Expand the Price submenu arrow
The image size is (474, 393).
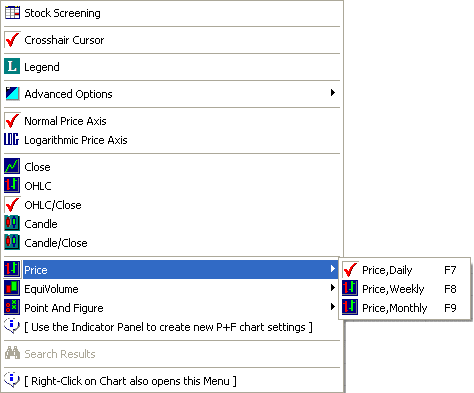click(x=332, y=269)
